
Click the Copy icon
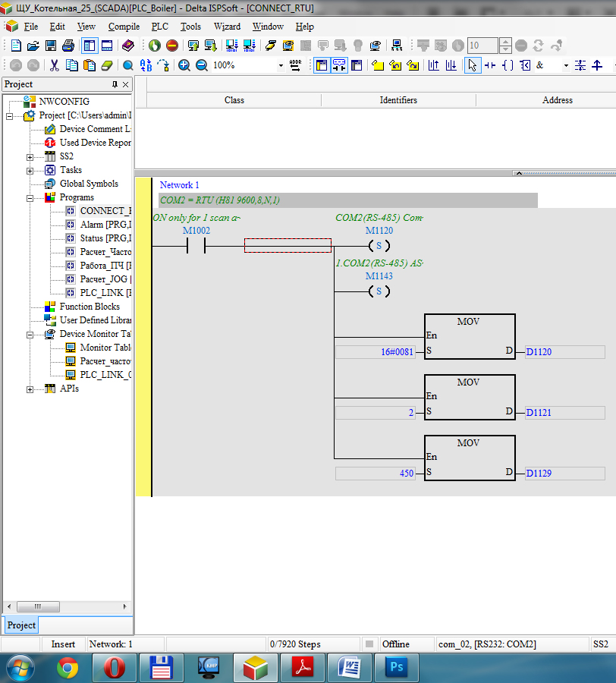72,65
